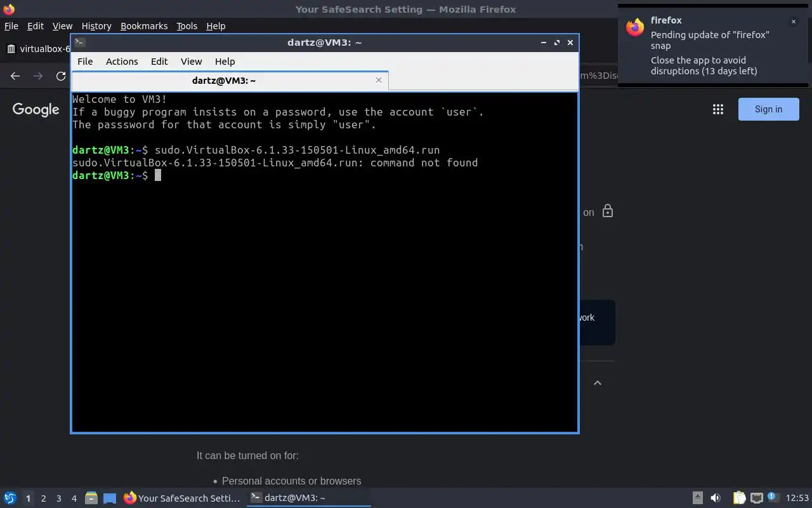Click the Firefox icon in notification
The image size is (812, 508).
pos(635,27)
